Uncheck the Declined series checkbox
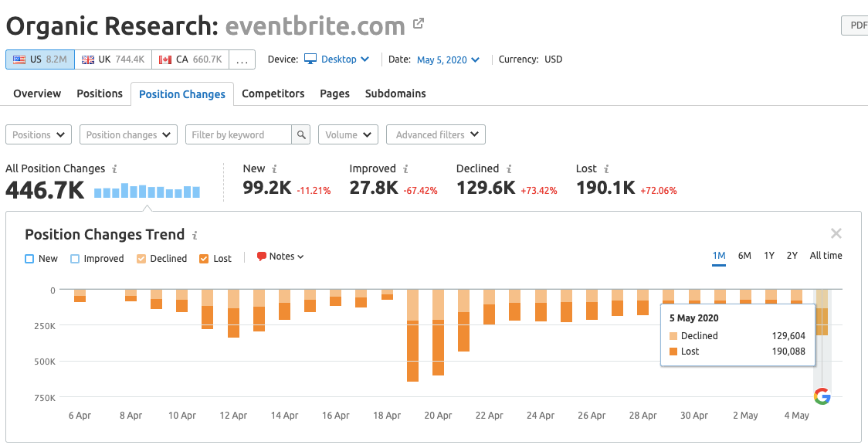 141,259
